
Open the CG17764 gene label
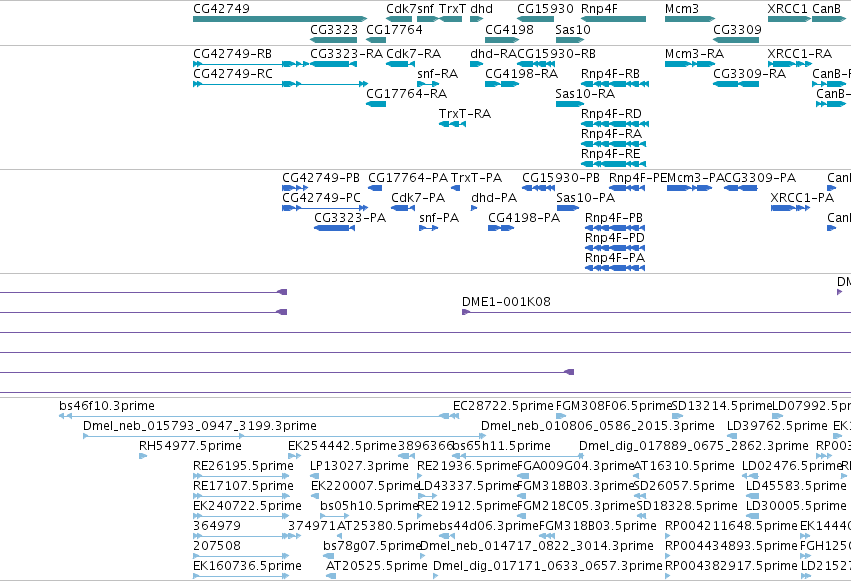click(394, 29)
